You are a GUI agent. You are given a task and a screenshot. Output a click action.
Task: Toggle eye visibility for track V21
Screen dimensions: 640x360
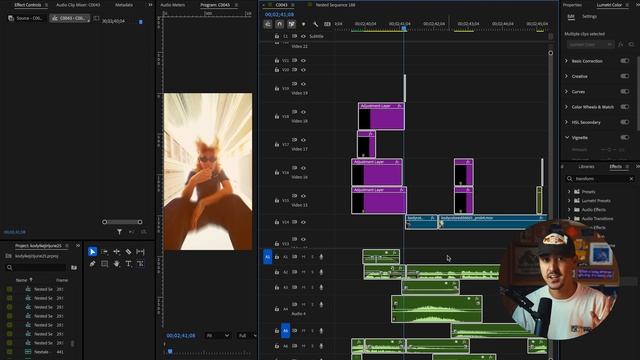(x=303, y=60)
